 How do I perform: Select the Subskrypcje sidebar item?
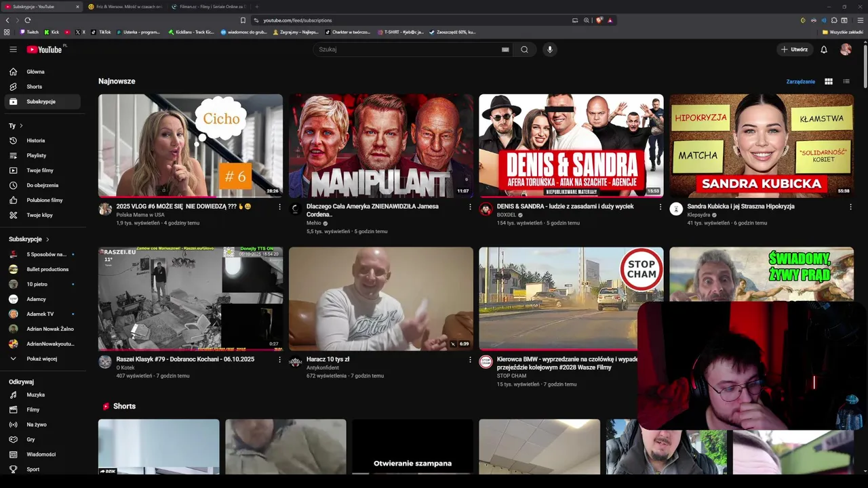tap(41, 102)
